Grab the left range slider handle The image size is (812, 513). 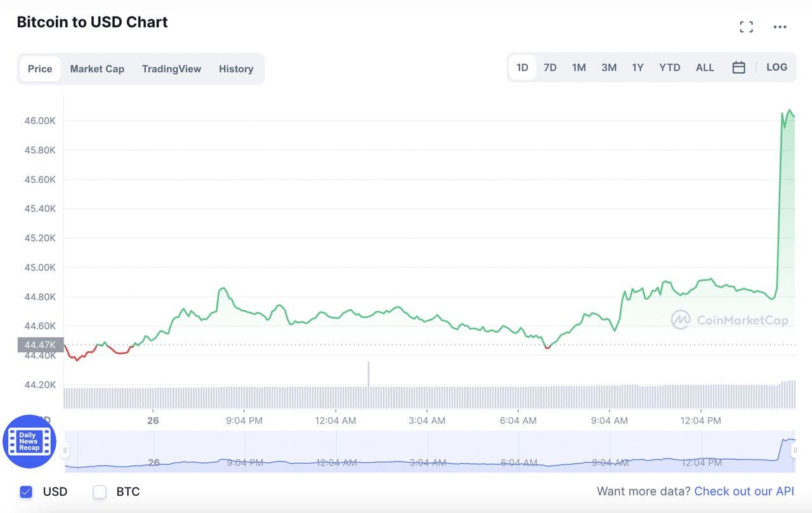[65, 451]
